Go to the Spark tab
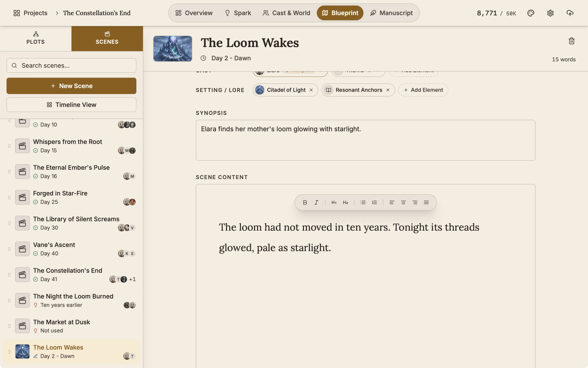This screenshot has height=368, width=588. click(x=238, y=13)
